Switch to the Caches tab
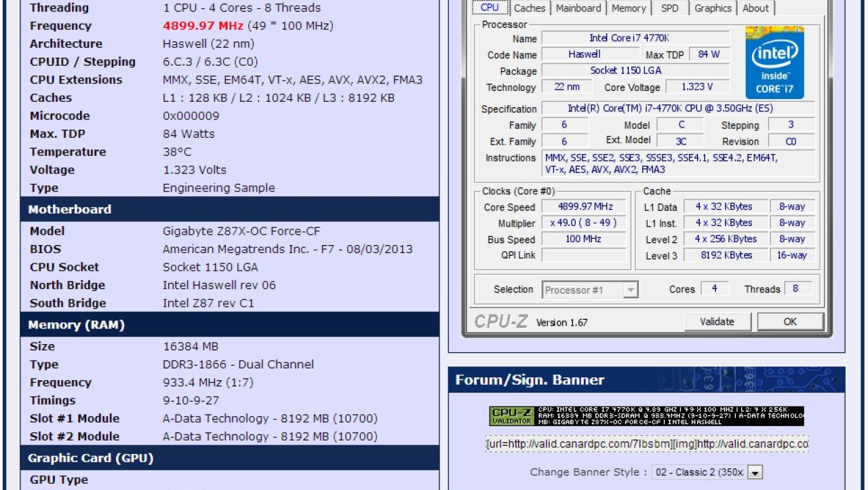 (x=530, y=8)
